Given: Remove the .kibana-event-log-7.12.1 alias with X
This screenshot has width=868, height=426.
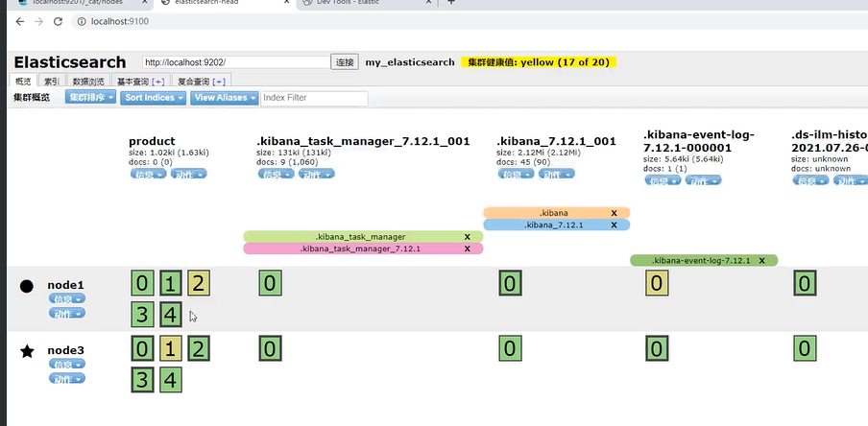Looking at the screenshot, I should (x=762, y=261).
